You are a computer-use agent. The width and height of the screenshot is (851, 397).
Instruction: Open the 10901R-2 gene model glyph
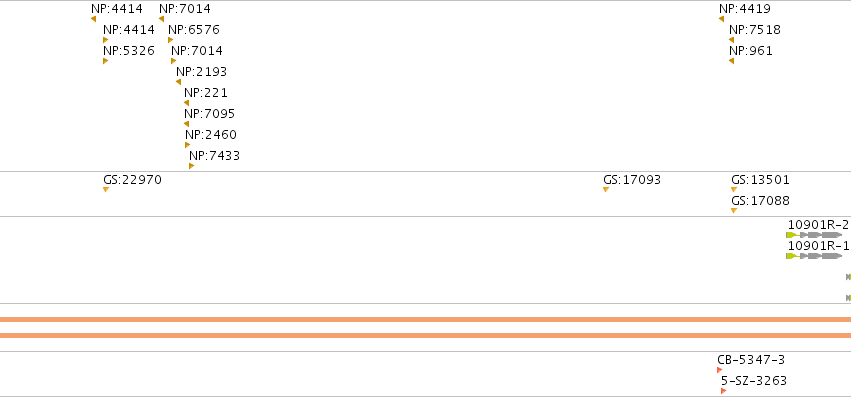tap(814, 235)
